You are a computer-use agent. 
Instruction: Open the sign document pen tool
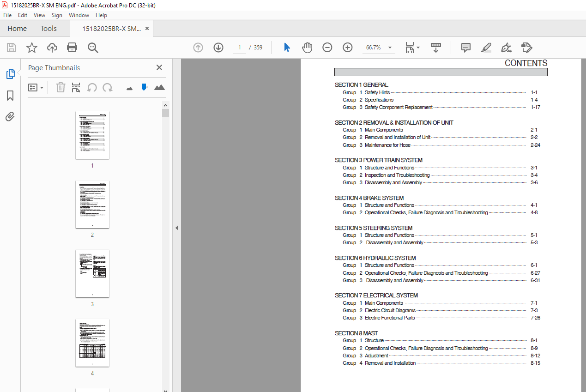[506, 48]
